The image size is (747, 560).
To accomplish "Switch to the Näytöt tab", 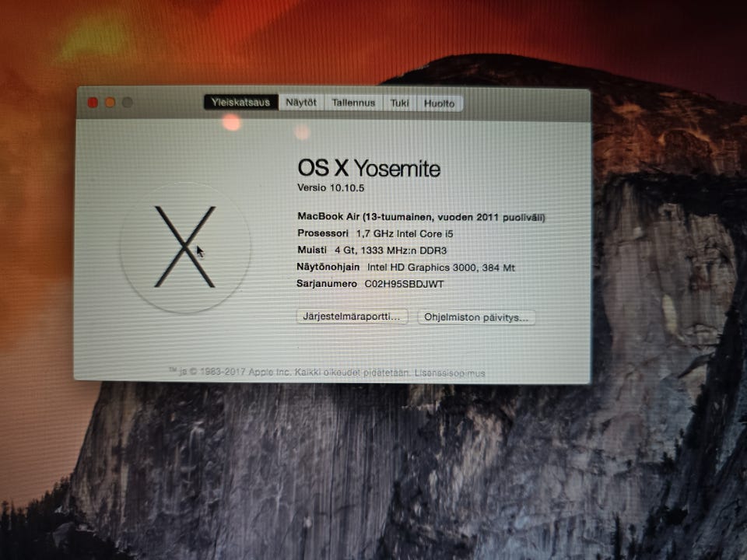I will click(x=301, y=103).
